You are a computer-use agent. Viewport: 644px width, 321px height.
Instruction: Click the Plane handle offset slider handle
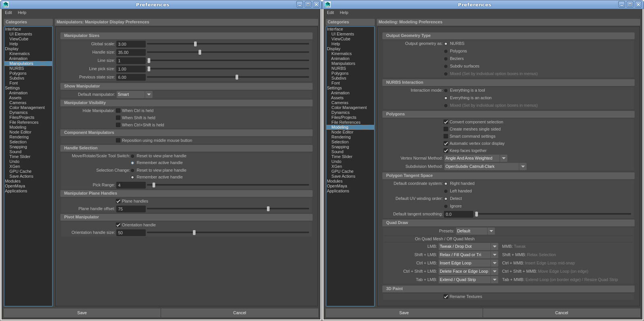coord(268,209)
